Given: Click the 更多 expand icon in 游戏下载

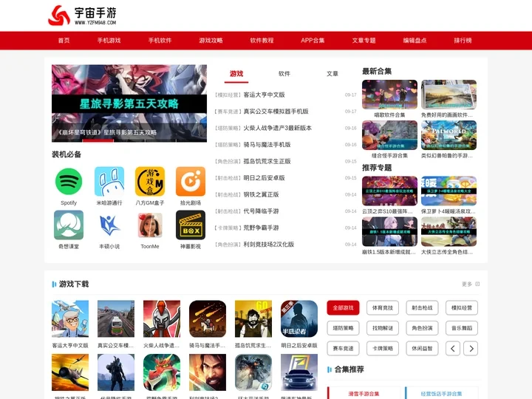Looking at the screenshot, I should 477,284.
